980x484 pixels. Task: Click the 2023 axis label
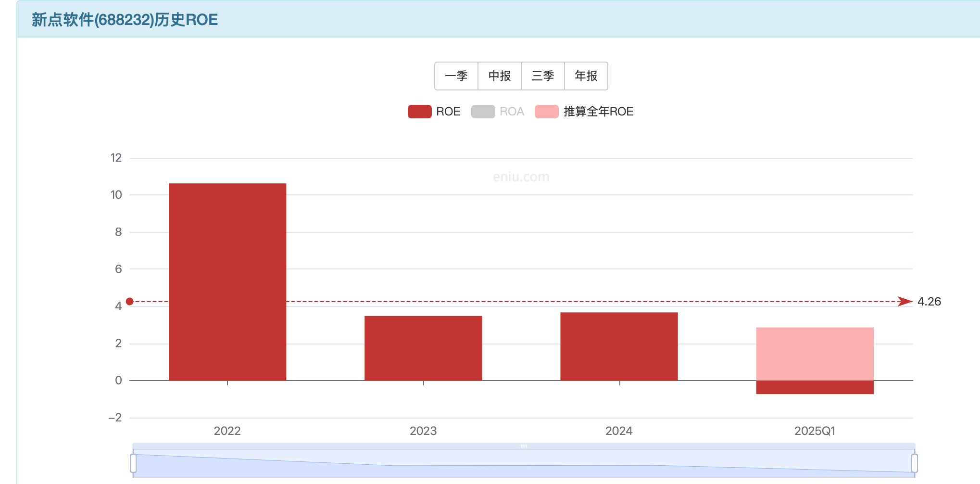pyautogui.click(x=423, y=431)
